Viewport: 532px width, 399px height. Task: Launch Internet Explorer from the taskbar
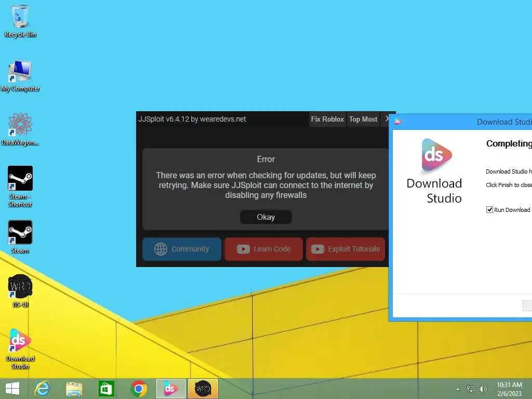42,389
